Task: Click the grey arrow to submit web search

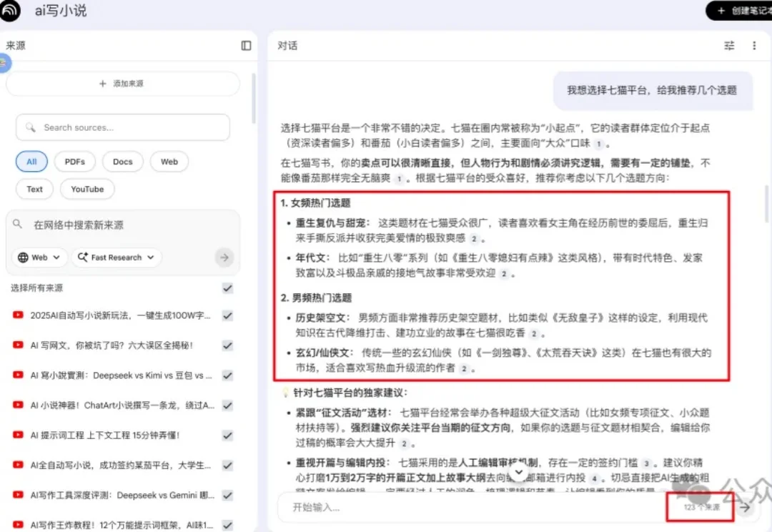Action: [x=223, y=257]
